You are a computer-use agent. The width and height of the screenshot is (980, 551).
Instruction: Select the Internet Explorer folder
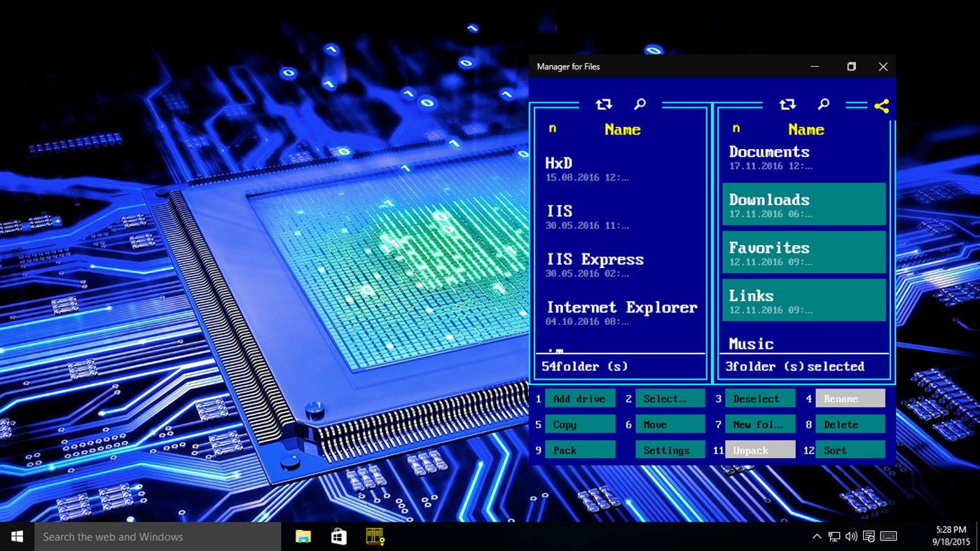tap(620, 313)
